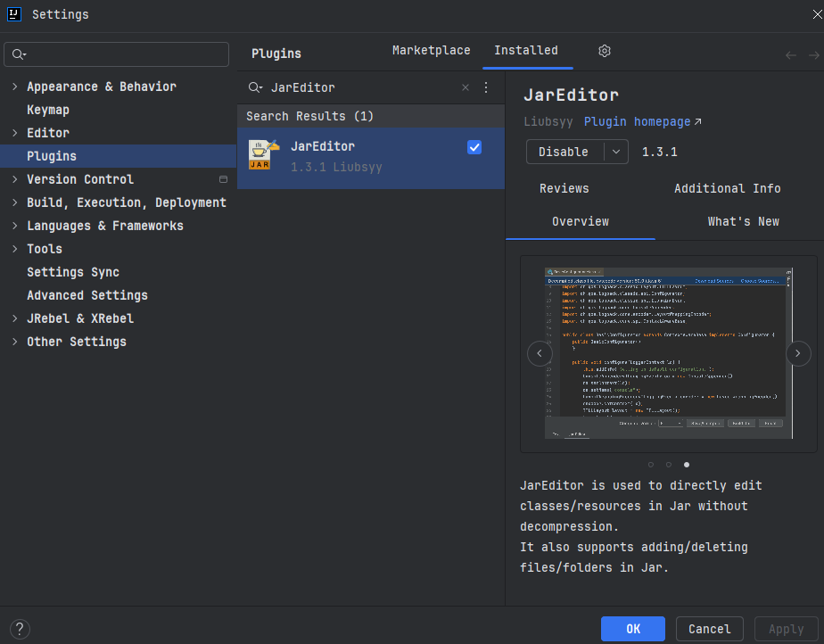Click the plugins settings gear icon

605,52
